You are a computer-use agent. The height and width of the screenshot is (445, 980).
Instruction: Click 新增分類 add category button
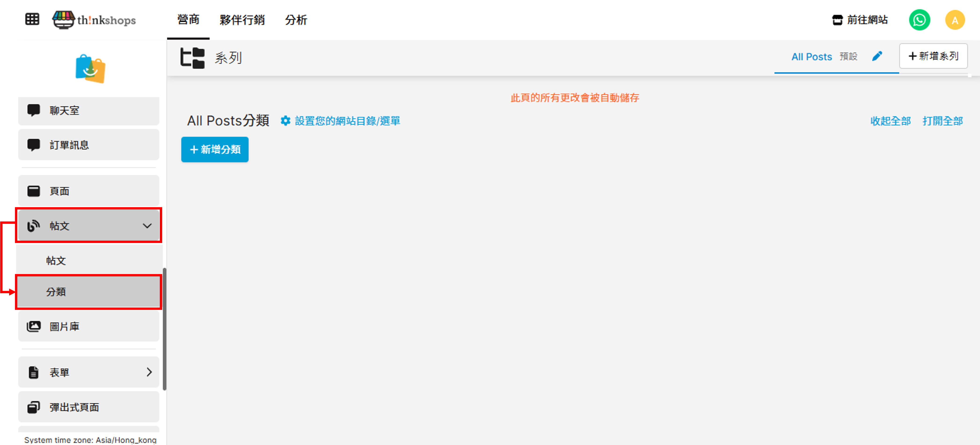(215, 149)
